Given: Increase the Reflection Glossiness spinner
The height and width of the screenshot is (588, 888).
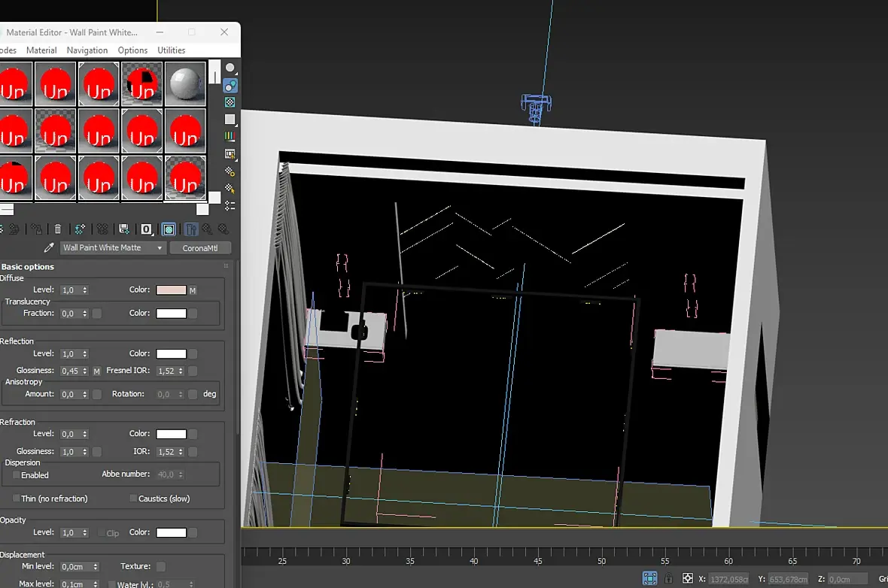Looking at the screenshot, I should (85, 369).
